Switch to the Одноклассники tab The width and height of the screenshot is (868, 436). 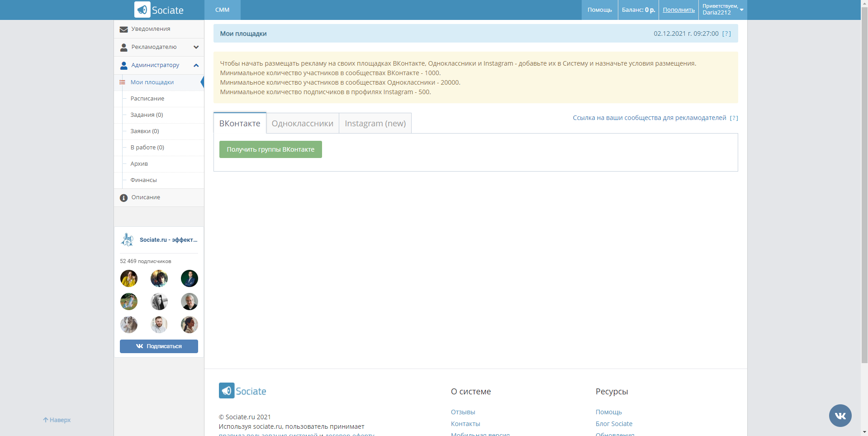(303, 123)
